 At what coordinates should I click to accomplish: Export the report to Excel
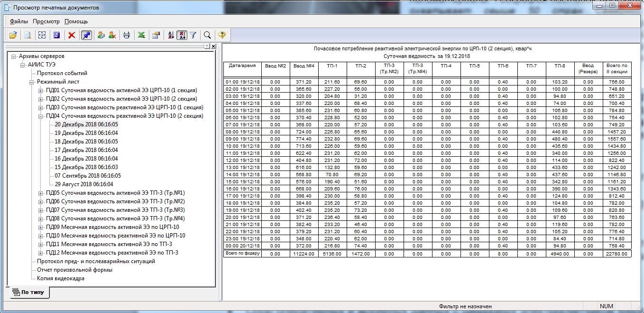click(141, 35)
